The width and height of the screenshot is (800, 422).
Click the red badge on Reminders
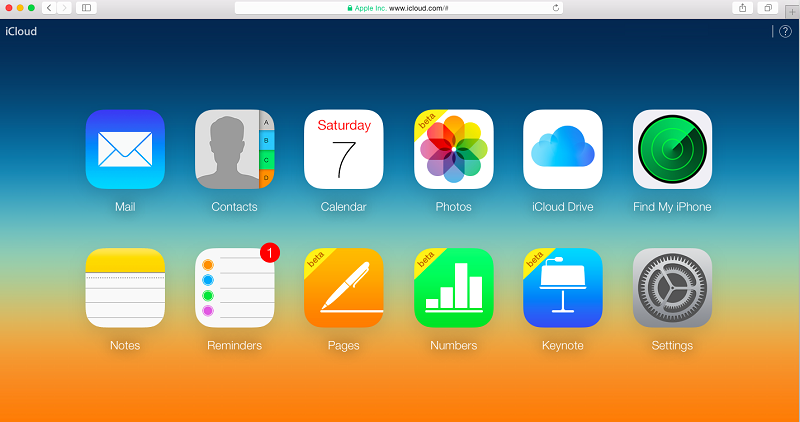pyautogui.click(x=270, y=253)
